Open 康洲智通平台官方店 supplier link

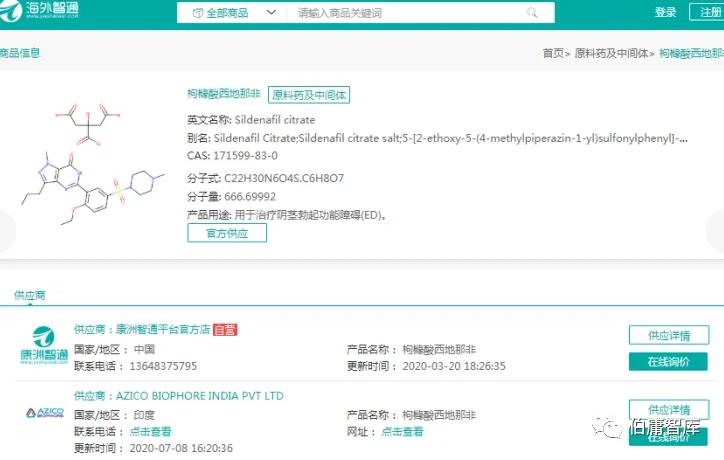pos(163,329)
